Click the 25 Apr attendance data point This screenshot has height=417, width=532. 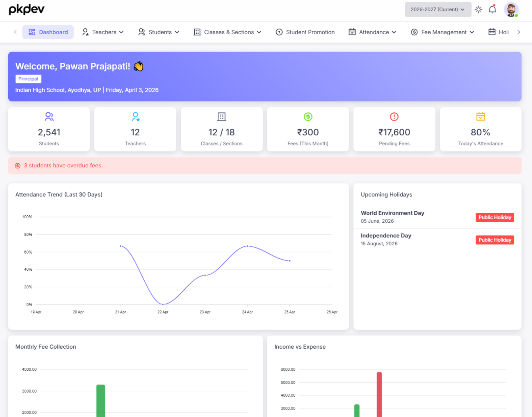(290, 261)
